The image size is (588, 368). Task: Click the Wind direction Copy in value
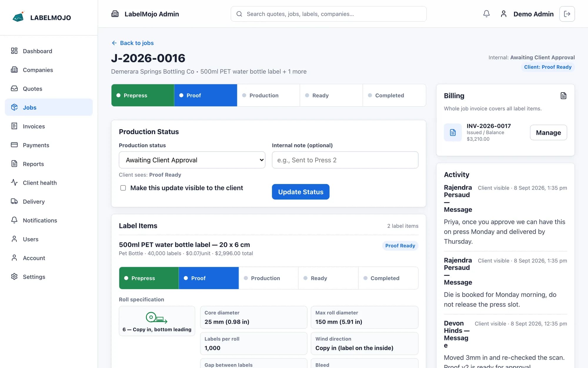tap(354, 348)
